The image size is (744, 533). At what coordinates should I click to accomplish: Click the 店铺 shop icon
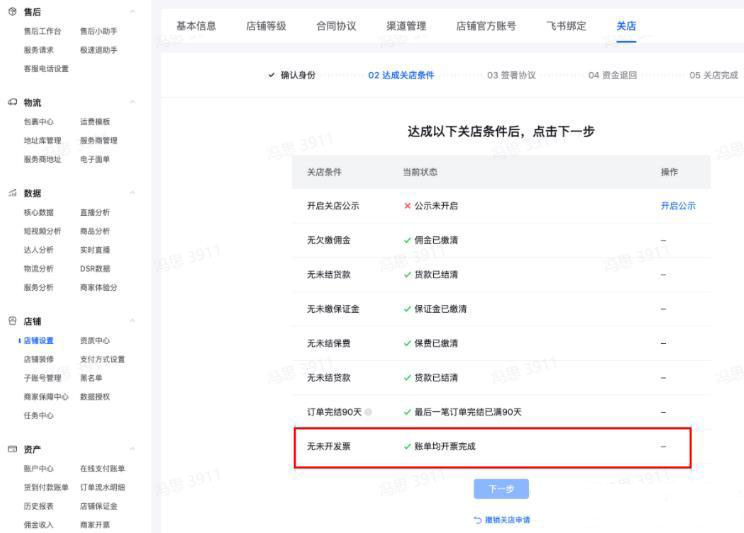click(13, 321)
